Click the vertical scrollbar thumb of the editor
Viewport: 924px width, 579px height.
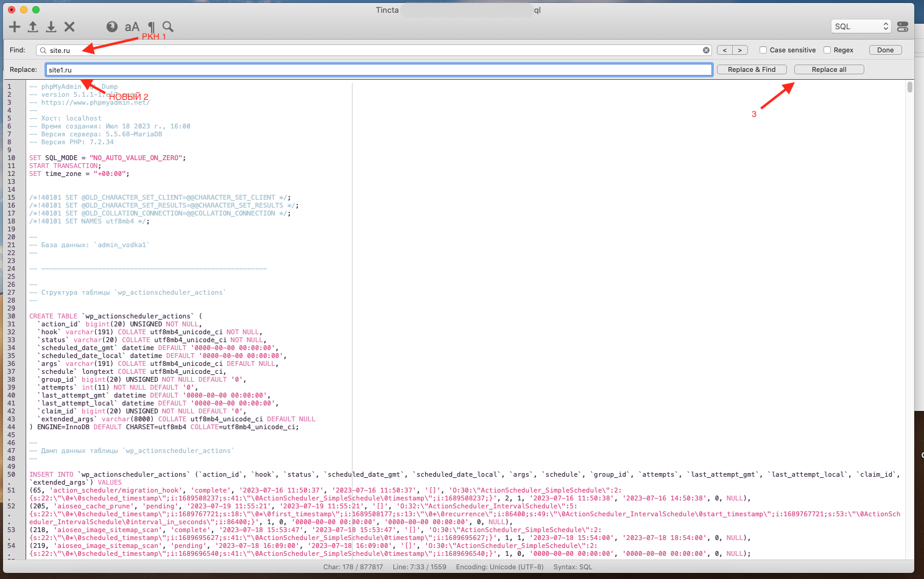pos(910,87)
